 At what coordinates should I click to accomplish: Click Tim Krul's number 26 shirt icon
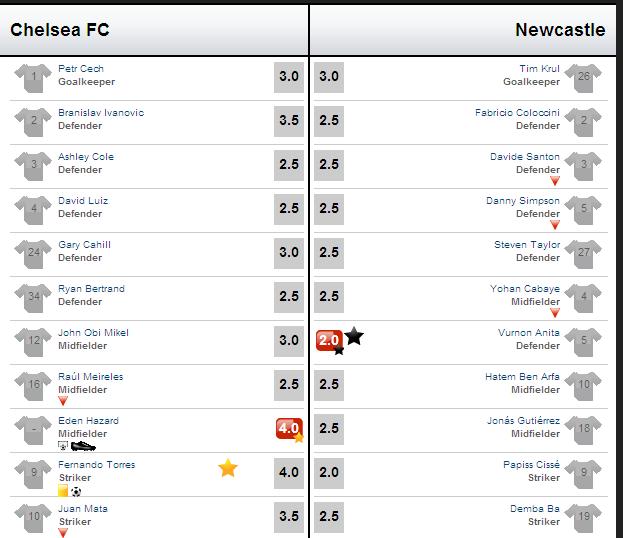[583, 78]
